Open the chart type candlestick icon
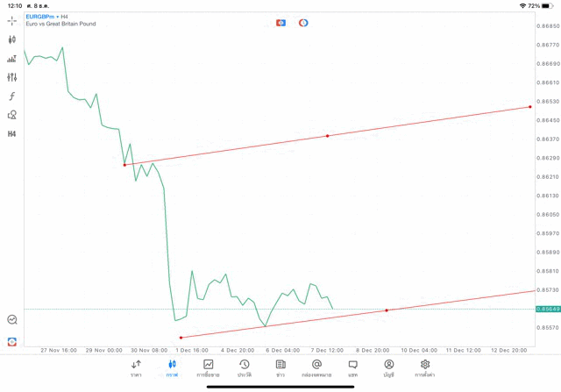561x392 pixels. pyautogui.click(x=12, y=39)
